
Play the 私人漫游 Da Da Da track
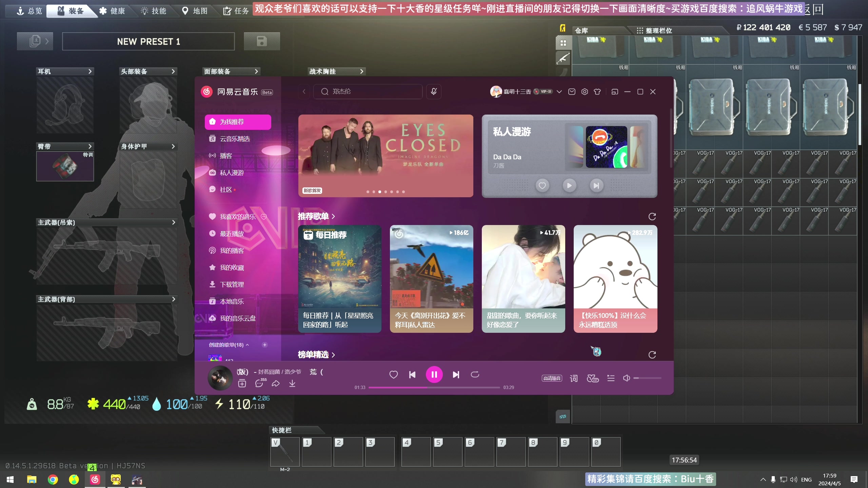(x=569, y=185)
